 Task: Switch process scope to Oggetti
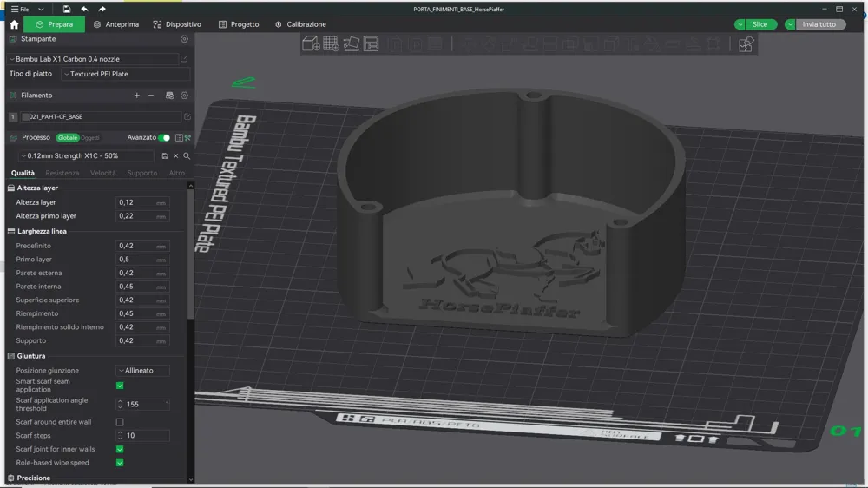tap(89, 138)
